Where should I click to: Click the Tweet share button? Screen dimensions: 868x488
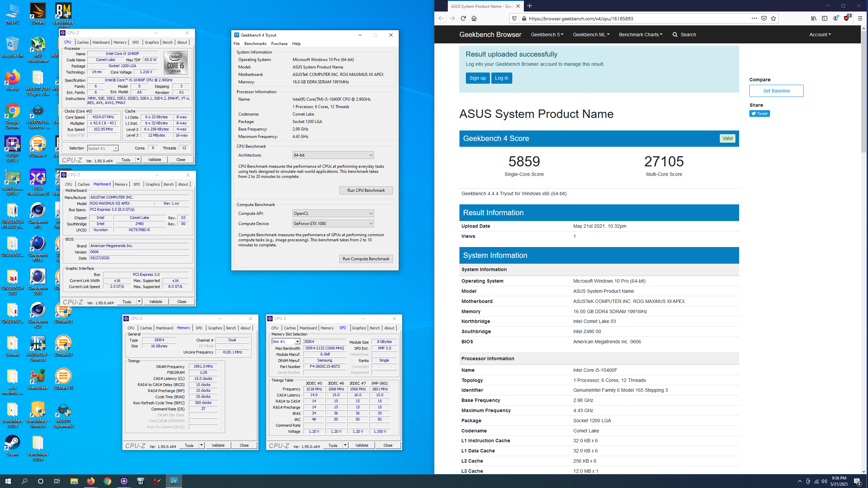point(759,114)
